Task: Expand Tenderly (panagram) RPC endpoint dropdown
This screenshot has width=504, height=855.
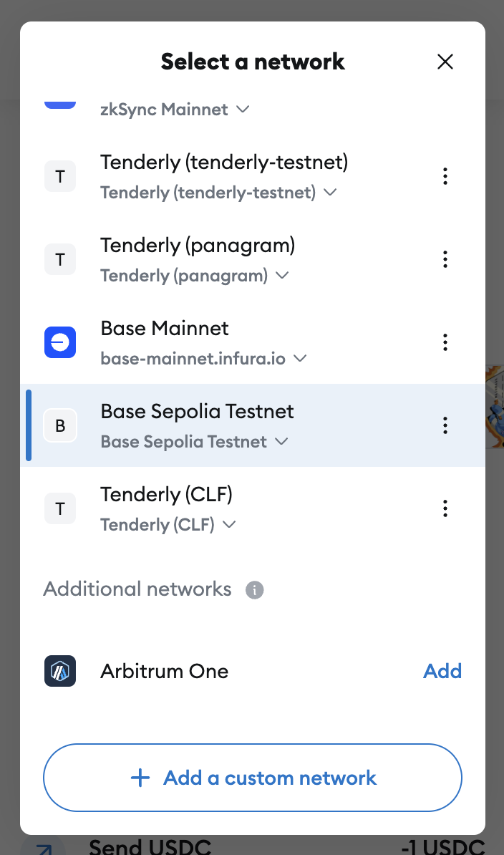Action: (x=282, y=276)
